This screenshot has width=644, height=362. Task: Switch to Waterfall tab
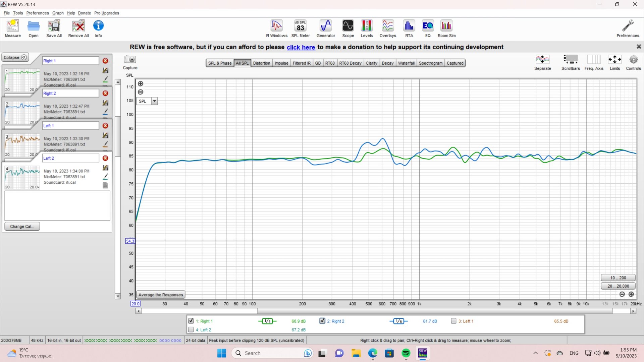pyautogui.click(x=406, y=63)
